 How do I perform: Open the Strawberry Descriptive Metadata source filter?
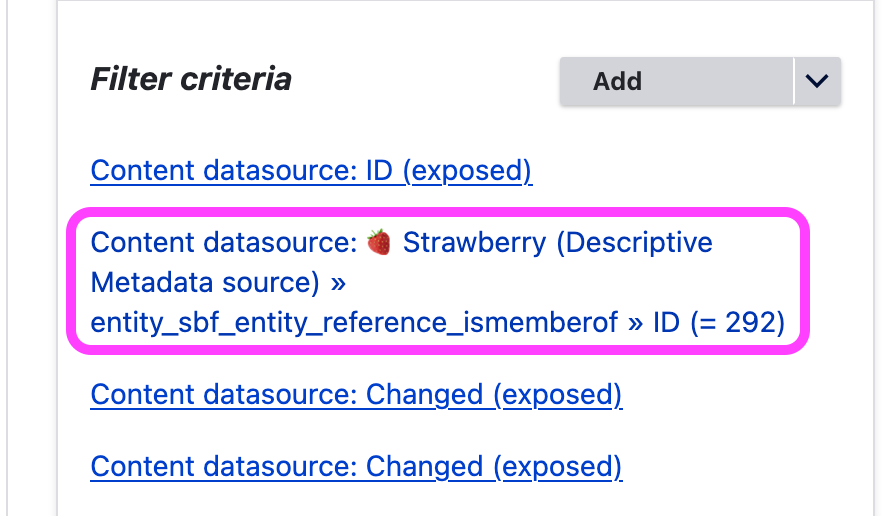point(437,282)
